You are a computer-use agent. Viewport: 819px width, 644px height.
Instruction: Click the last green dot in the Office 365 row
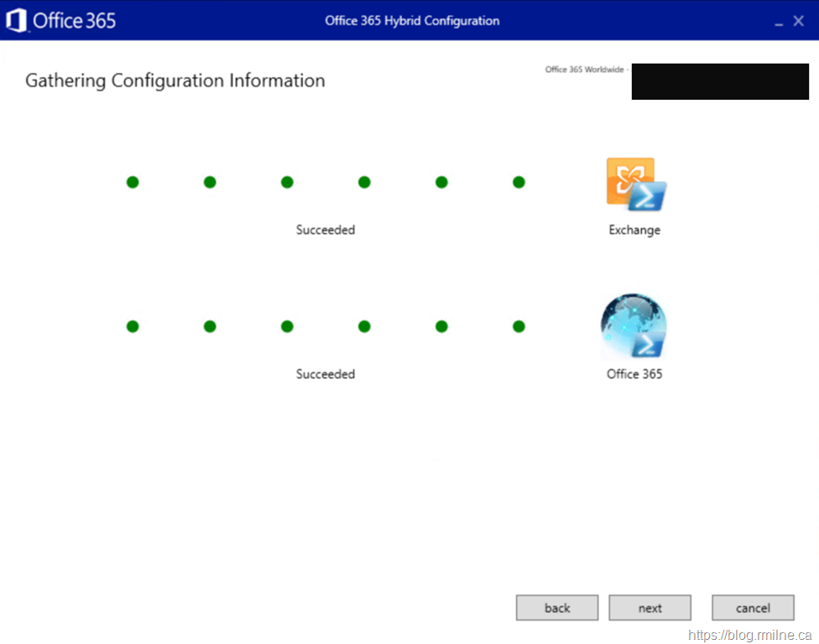click(519, 326)
